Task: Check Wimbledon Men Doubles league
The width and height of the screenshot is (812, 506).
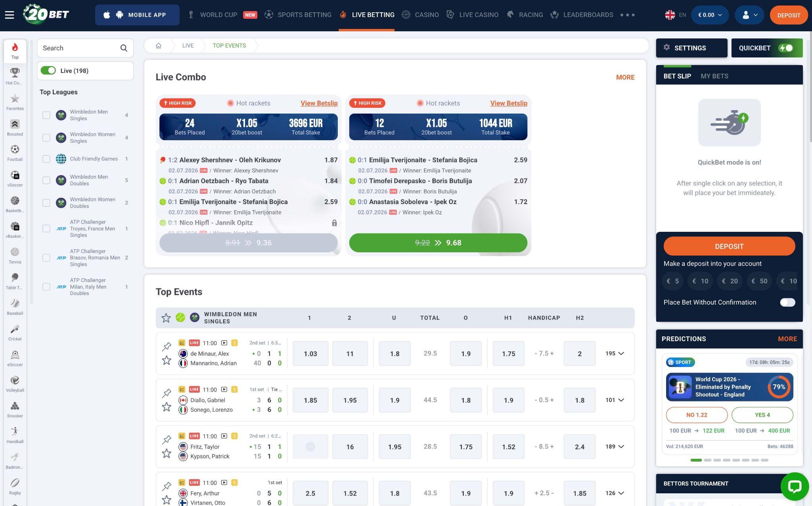Action: 46,180
